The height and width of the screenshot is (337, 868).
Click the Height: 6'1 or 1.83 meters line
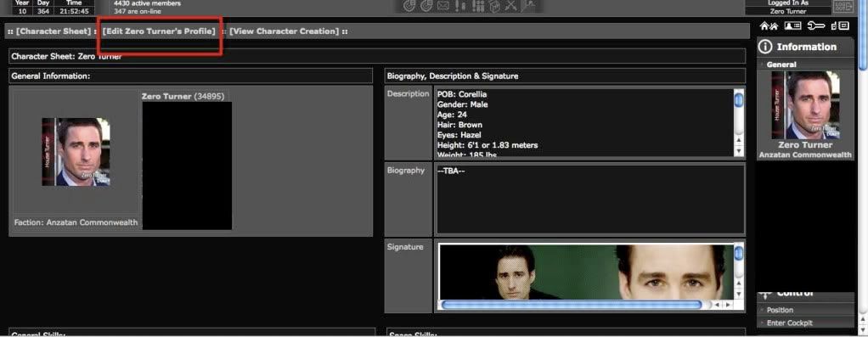click(488, 145)
